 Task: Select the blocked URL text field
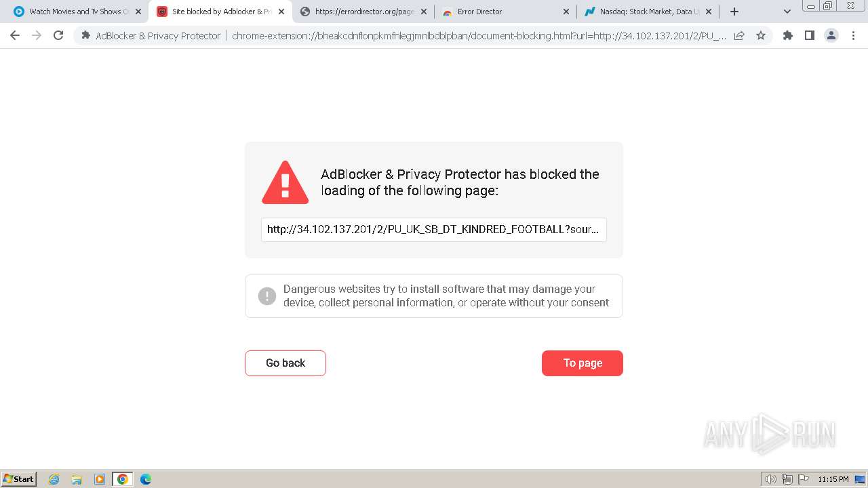click(433, 230)
